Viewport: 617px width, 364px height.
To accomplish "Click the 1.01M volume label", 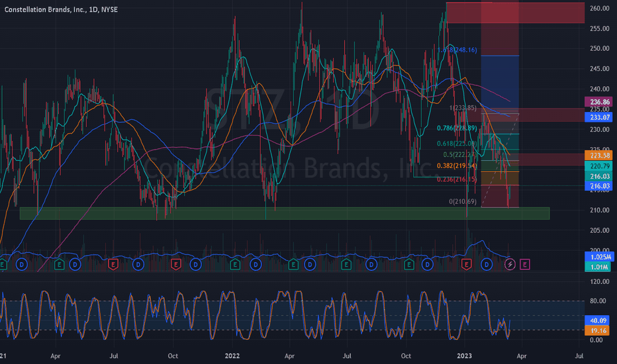I will click(598, 267).
